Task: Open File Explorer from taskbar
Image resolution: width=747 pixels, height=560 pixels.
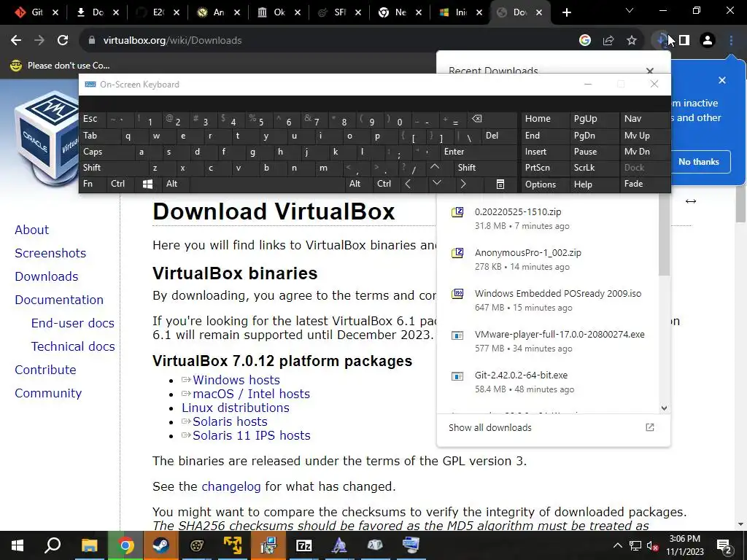Action: pyautogui.click(x=89, y=545)
